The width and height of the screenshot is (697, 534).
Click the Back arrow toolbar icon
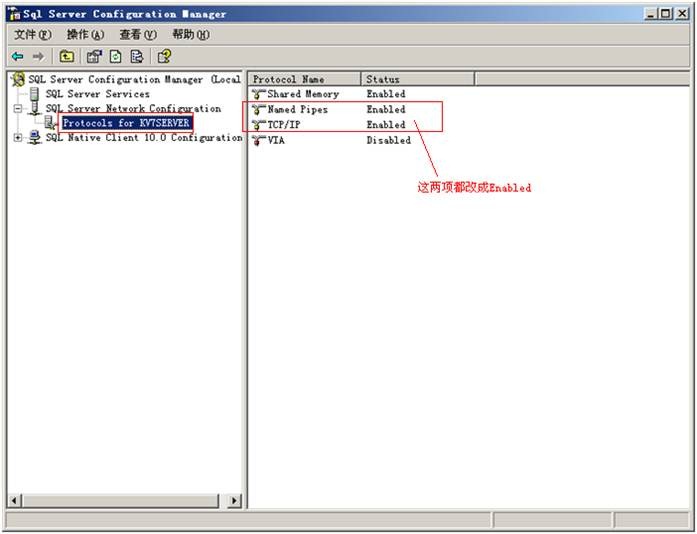point(18,56)
